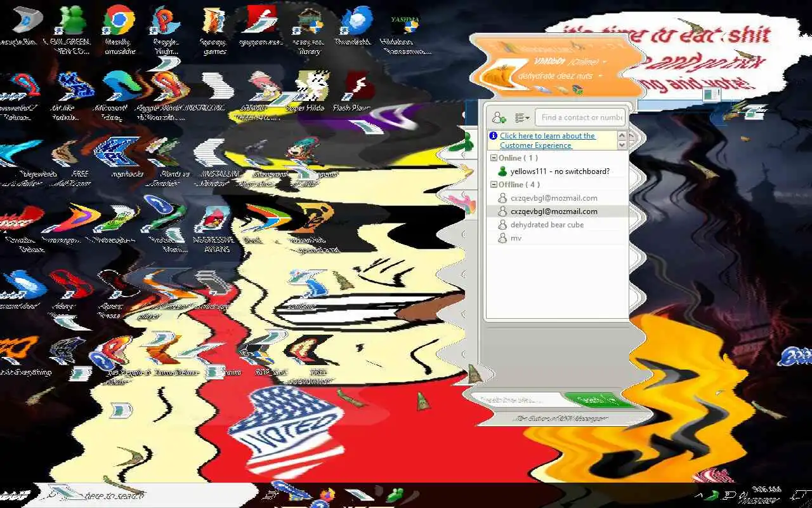Open the Google Chrome desktop shortcut
The height and width of the screenshot is (508, 812).
click(119, 30)
